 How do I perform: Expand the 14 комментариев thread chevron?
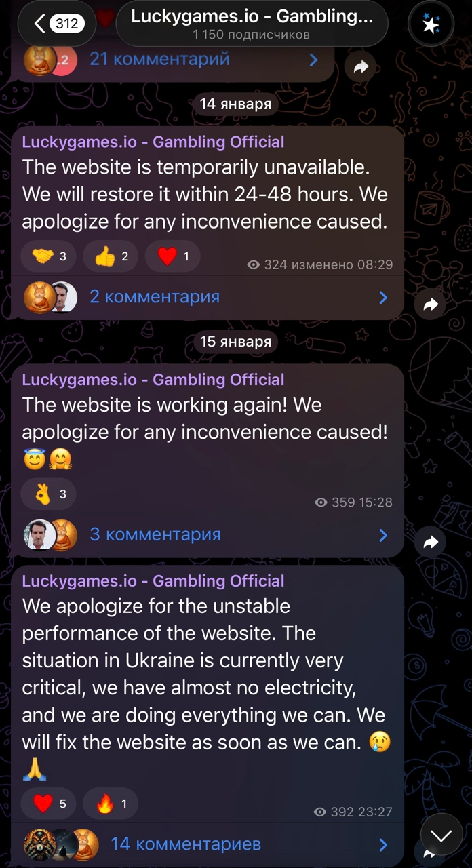[383, 844]
